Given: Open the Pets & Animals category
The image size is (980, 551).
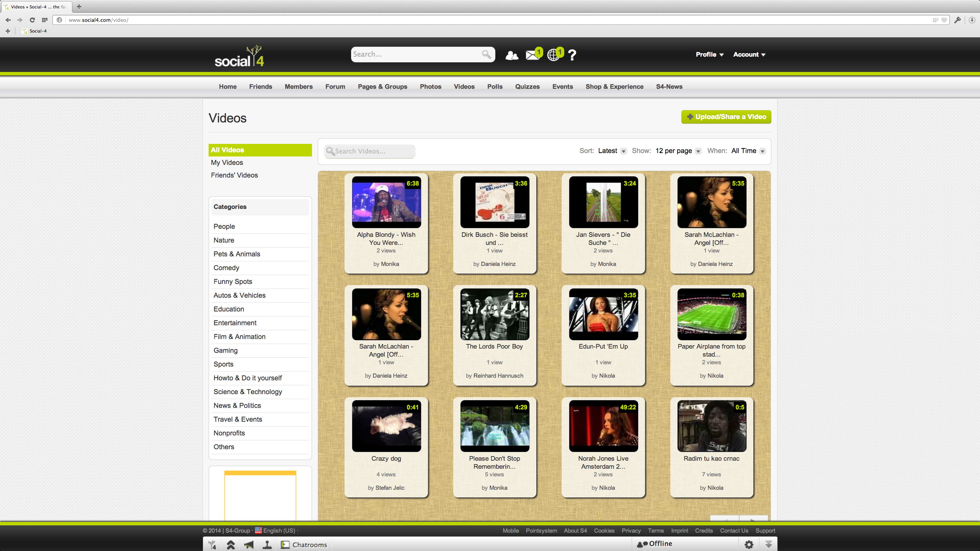Looking at the screenshot, I should pos(237,254).
